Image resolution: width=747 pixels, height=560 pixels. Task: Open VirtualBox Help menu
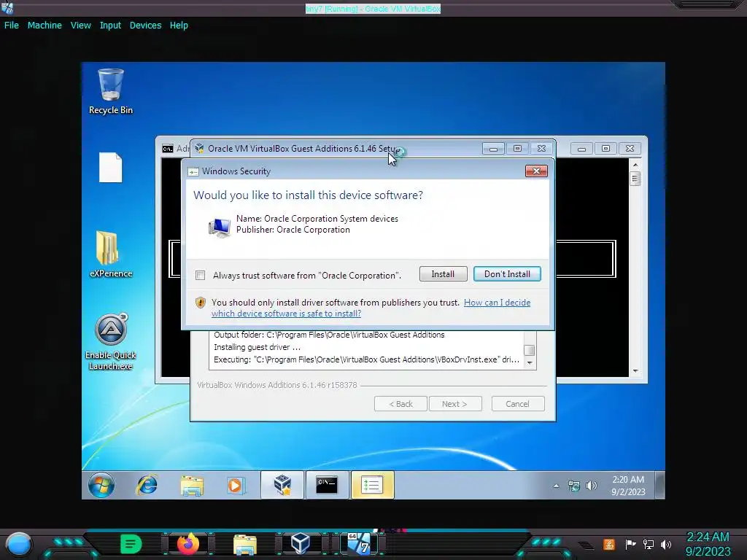(179, 26)
